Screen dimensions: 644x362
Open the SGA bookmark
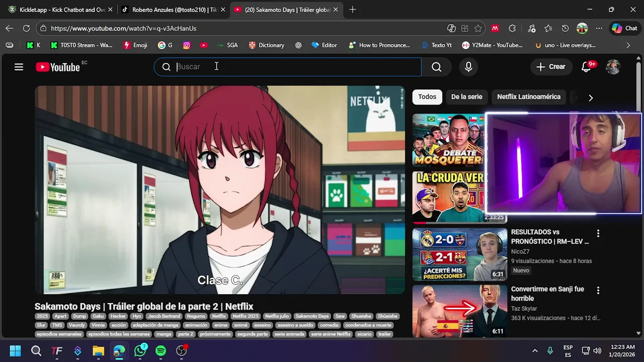coord(227,45)
